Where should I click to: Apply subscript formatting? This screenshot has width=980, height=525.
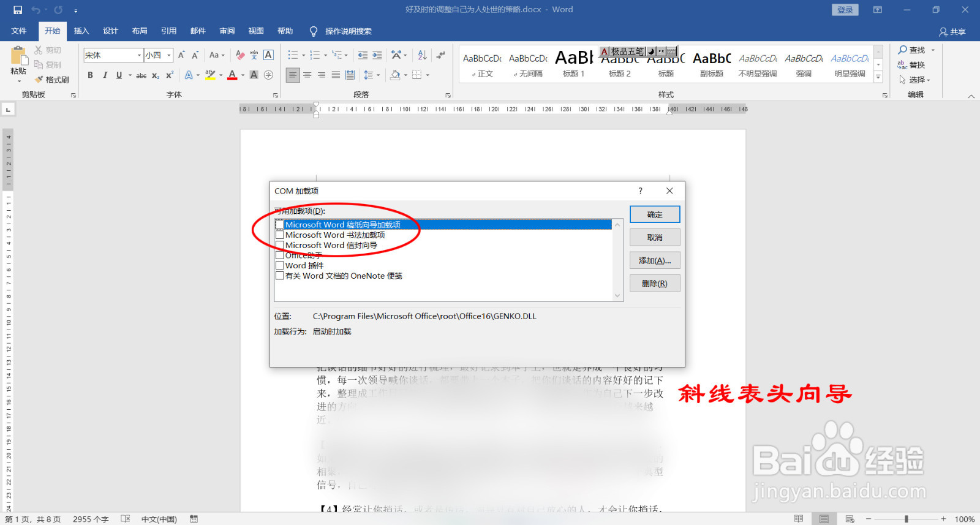tap(156, 75)
